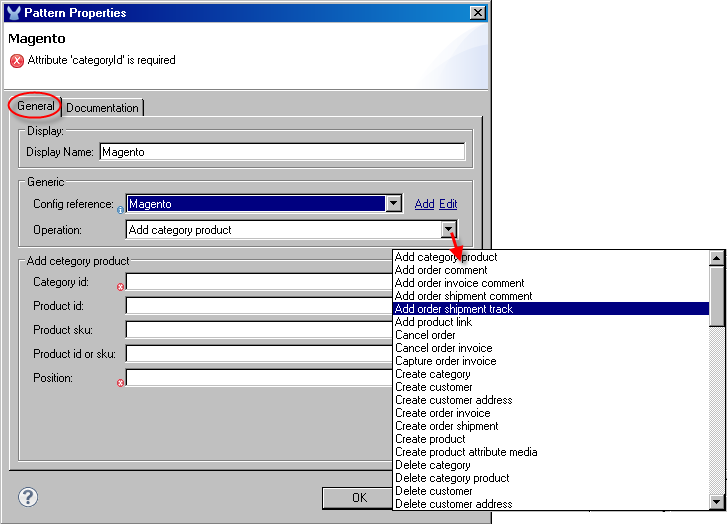Viewport: 727px width, 524px height.
Task: Focus the Product sku input field
Action: point(260,330)
